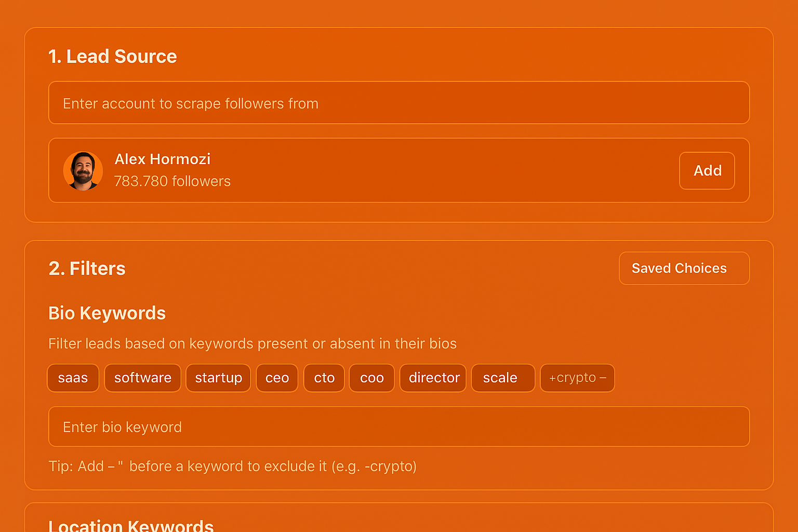Click the 2. Filters heading
798x532 pixels.
(x=87, y=269)
